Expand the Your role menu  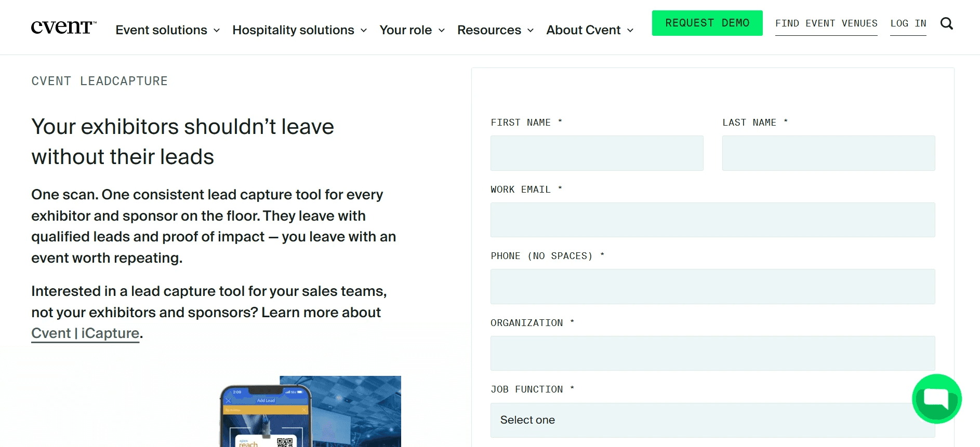click(412, 30)
